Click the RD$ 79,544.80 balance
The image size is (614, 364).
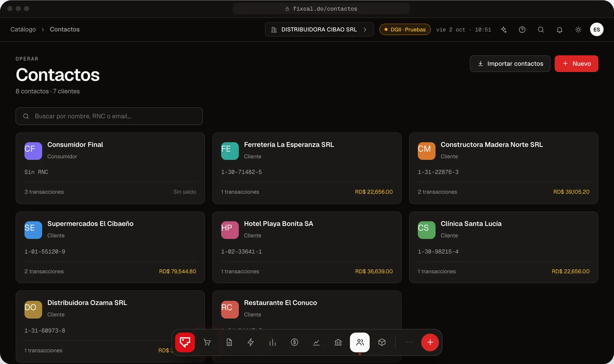[x=178, y=272]
